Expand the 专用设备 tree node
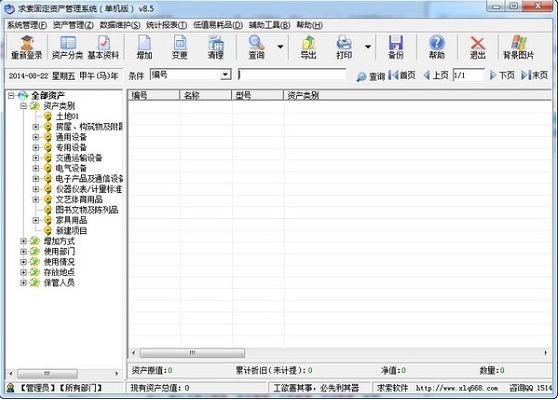558x403 pixels. 36,147
